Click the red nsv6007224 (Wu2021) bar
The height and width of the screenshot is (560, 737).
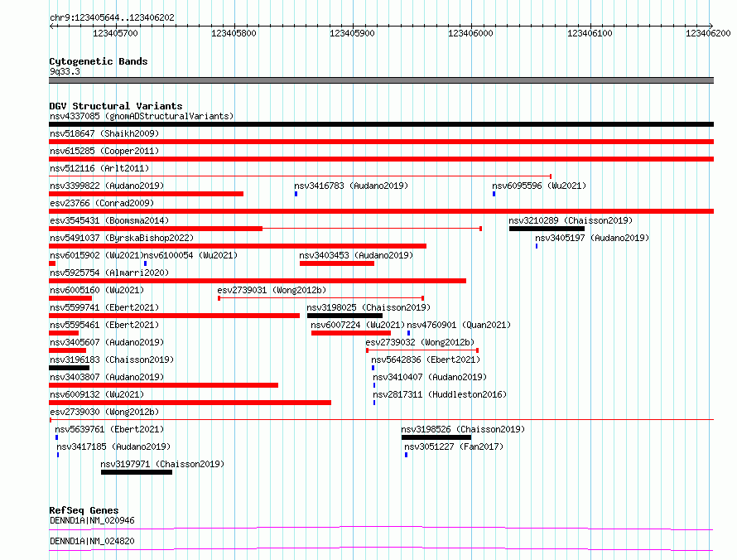pyautogui.click(x=350, y=333)
